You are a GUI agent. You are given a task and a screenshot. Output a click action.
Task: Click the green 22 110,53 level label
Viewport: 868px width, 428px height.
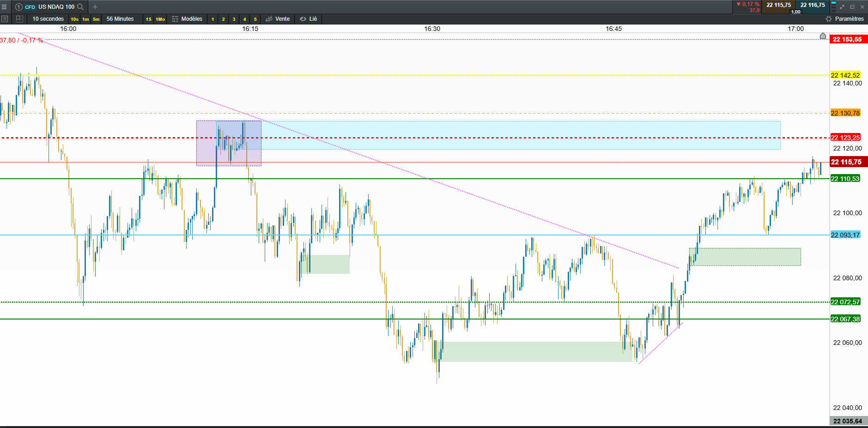(845, 179)
